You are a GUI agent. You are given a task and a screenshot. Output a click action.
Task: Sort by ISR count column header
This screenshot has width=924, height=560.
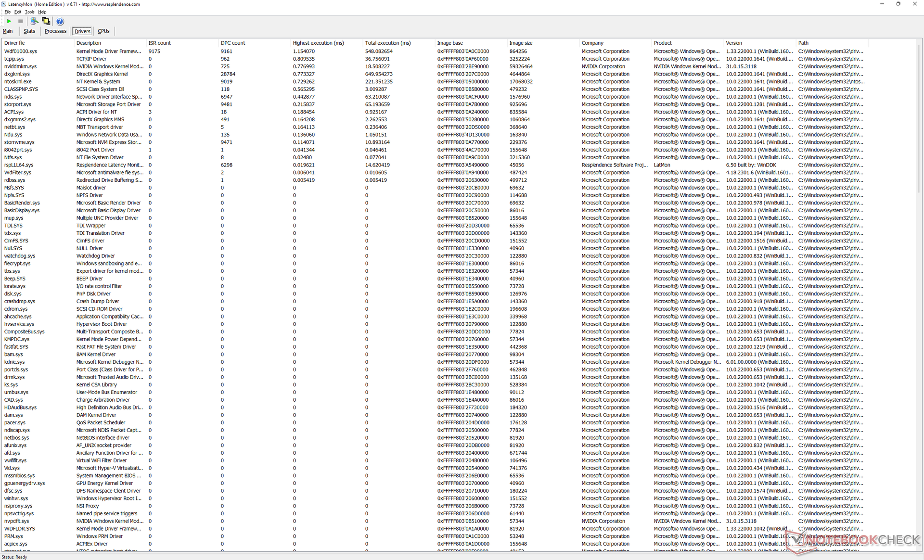pos(182,43)
